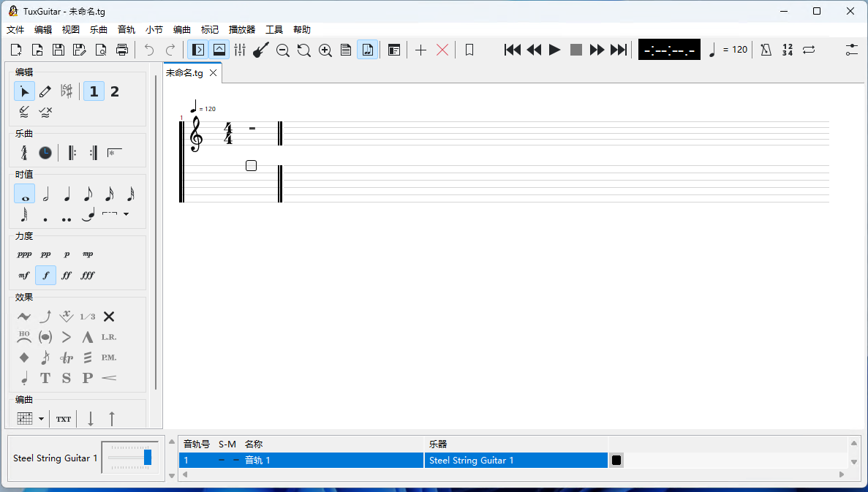Viewport: 868px width, 492px height.
Task: Close the 未命名.tg tab
Action: pos(213,73)
